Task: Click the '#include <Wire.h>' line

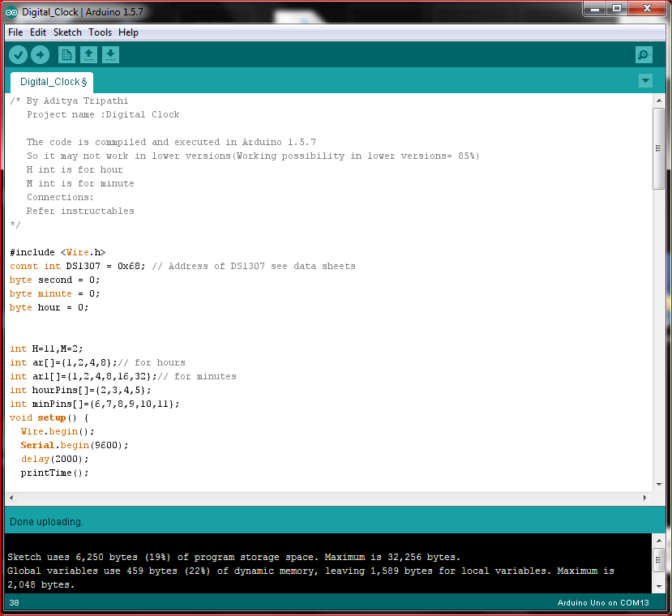Action: 58,253
